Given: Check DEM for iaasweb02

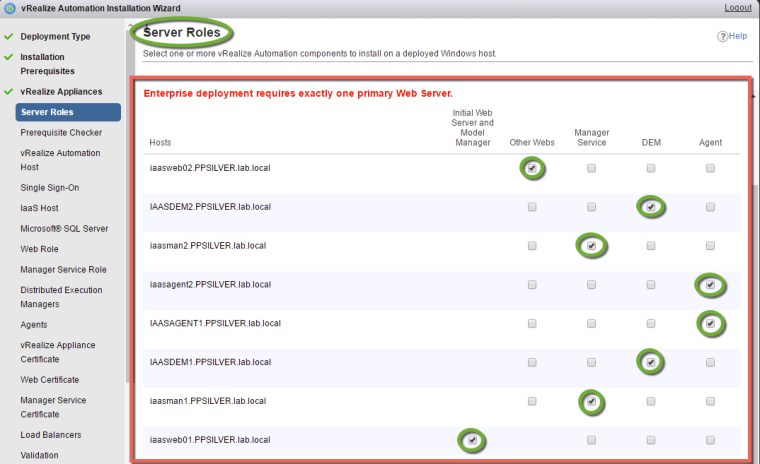Looking at the screenshot, I should click(651, 168).
